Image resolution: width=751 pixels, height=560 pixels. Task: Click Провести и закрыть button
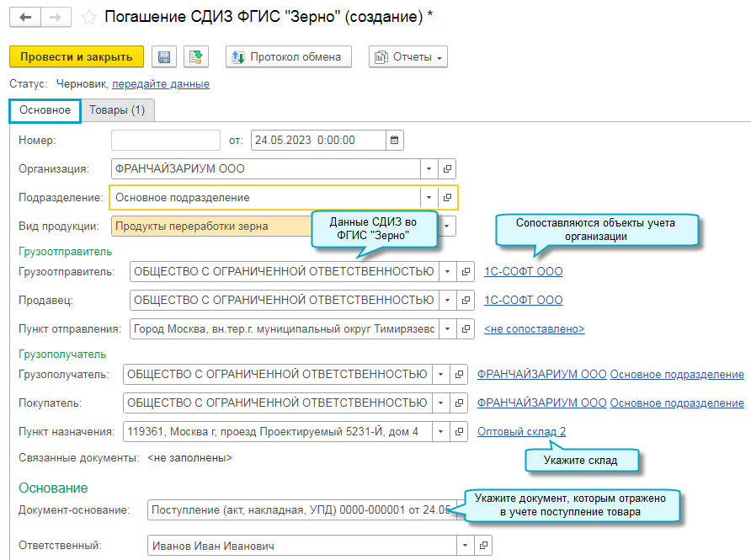tap(77, 57)
